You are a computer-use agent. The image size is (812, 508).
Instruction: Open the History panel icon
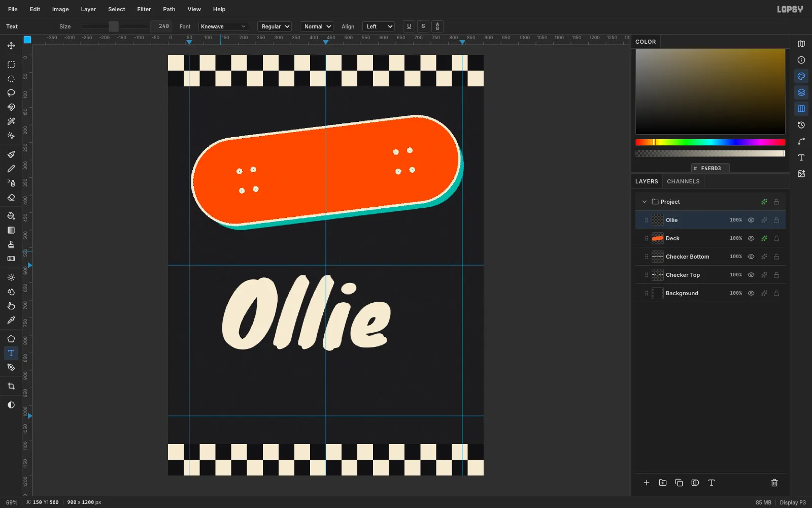(x=801, y=125)
